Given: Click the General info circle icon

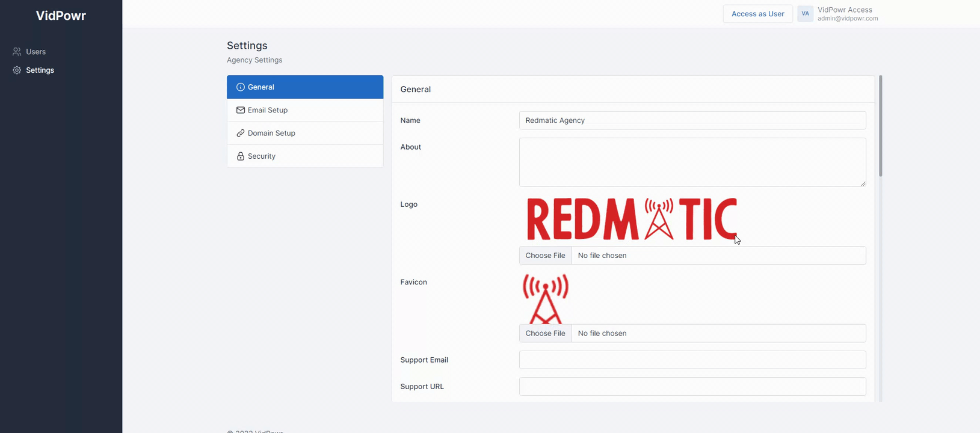Looking at the screenshot, I should click(241, 87).
